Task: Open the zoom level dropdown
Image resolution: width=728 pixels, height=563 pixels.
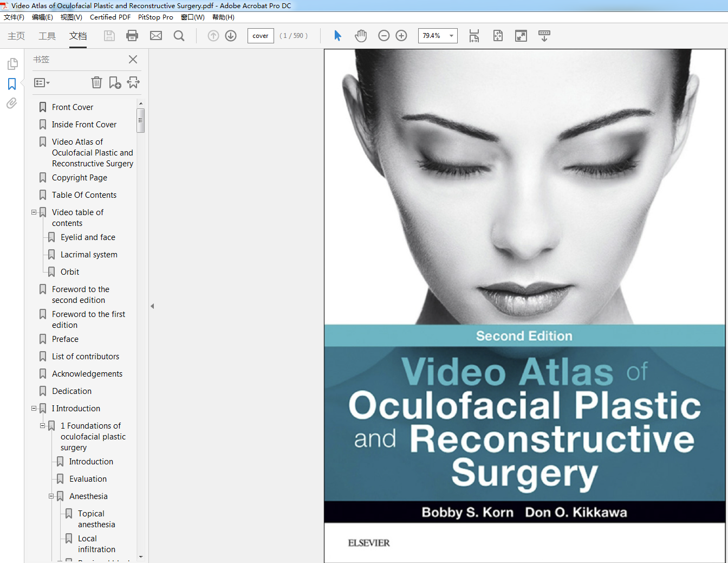Action: (x=452, y=36)
